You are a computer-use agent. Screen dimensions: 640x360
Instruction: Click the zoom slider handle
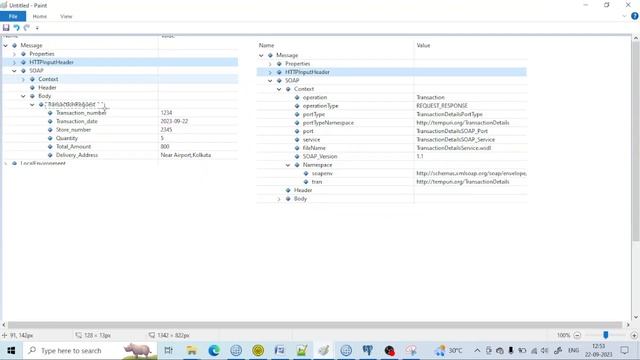coord(606,335)
